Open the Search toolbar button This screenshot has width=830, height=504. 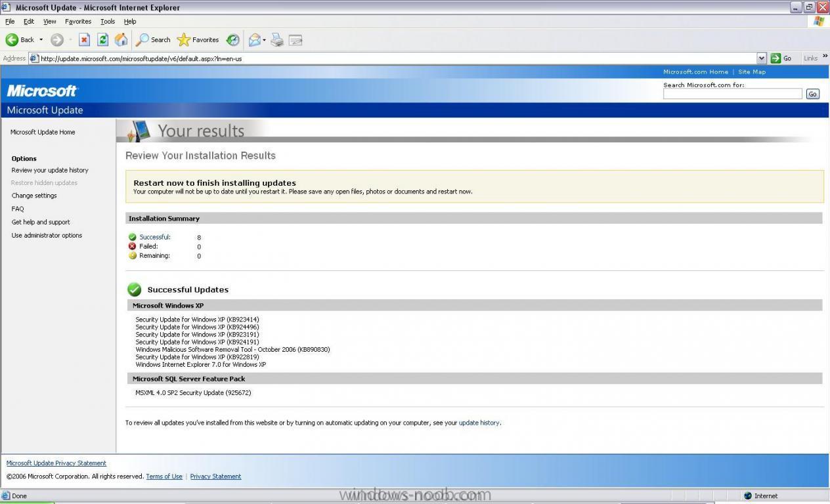click(153, 40)
